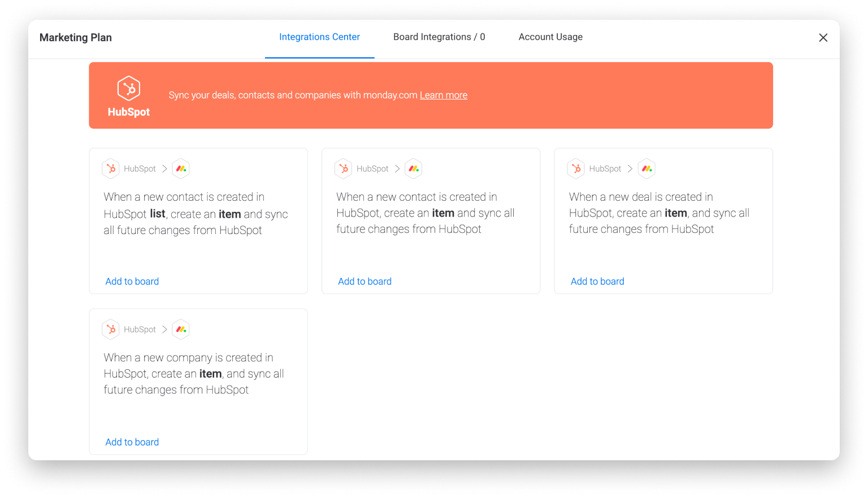
Task: Click monday.com icon in contact list recipe card
Action: 181,168
